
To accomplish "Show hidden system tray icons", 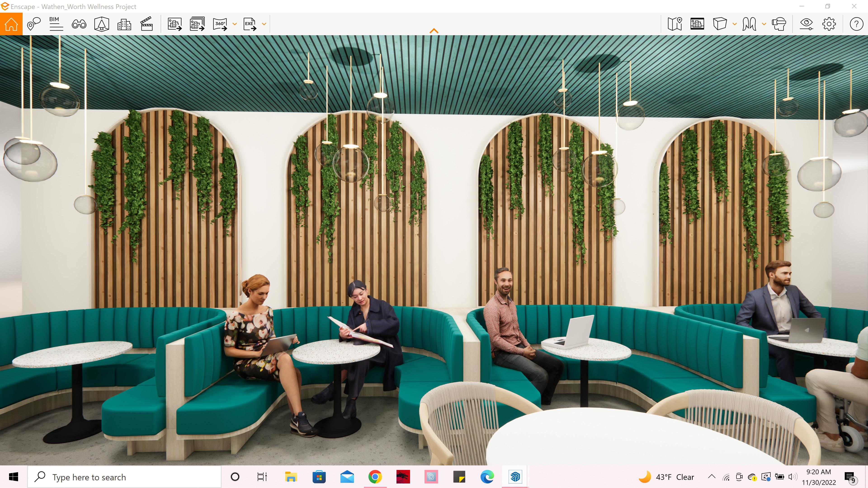I will coord(712,476).
